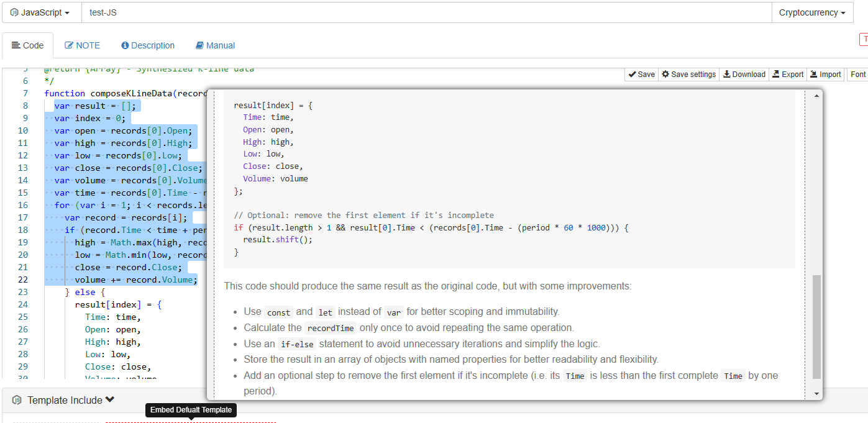Viewport: 868px width, 423px height.
Task: Expand the Template Include section
Action: click(x=70, y=400)
